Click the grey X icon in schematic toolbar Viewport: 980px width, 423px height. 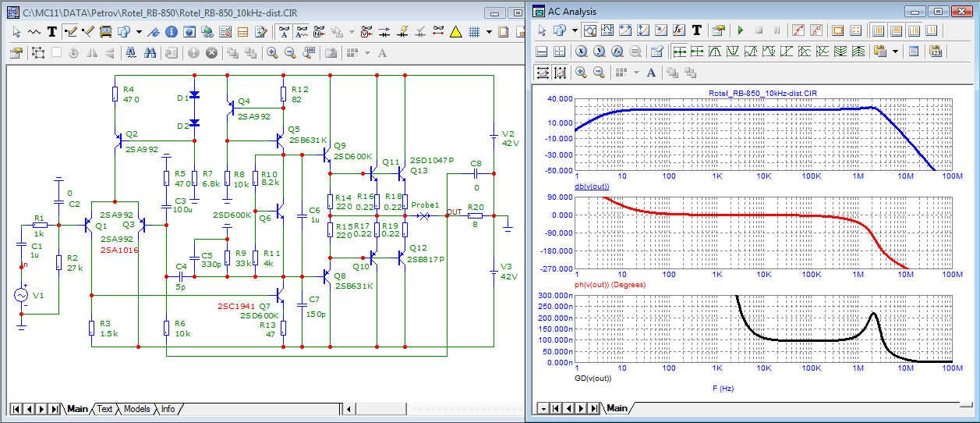click(x=211, y=54)
